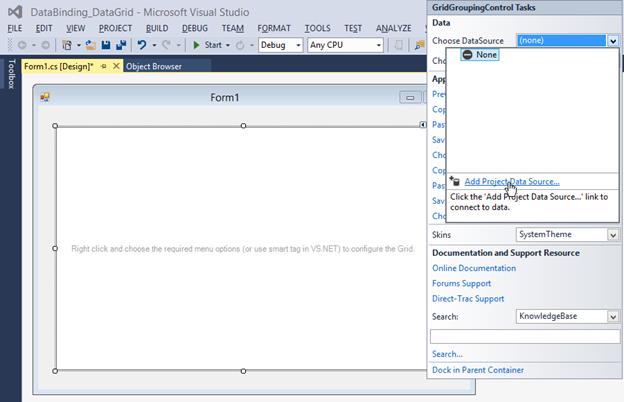Click Dock in Parent Container link

(x=478, y=370)
